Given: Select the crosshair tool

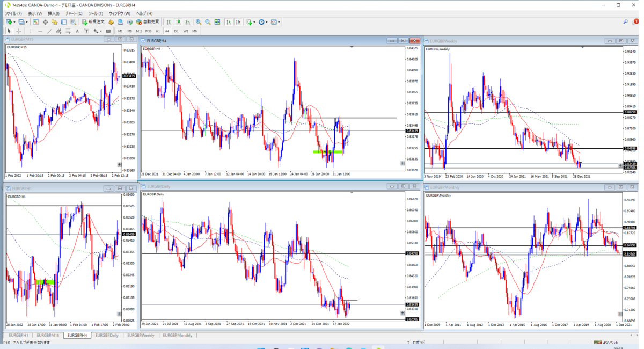Looking at the screenshot, I should (x=19, y=31).
